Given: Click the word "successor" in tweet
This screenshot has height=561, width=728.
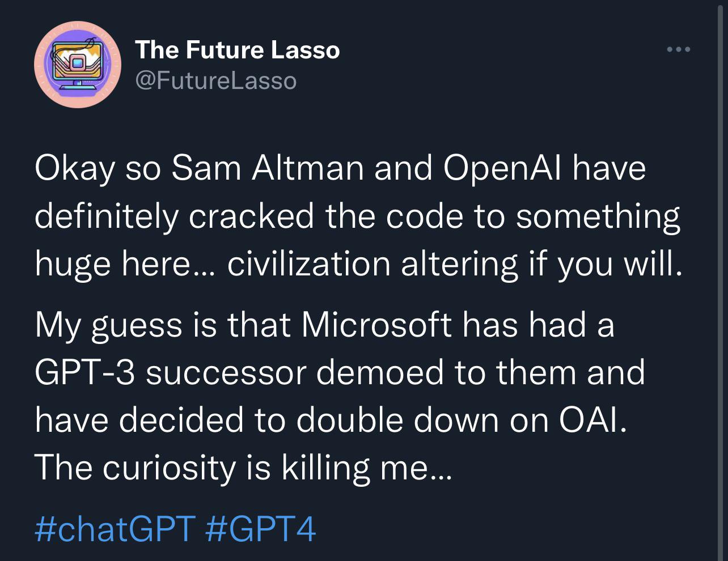Looking at the screenshot, I should click(226, 372).
